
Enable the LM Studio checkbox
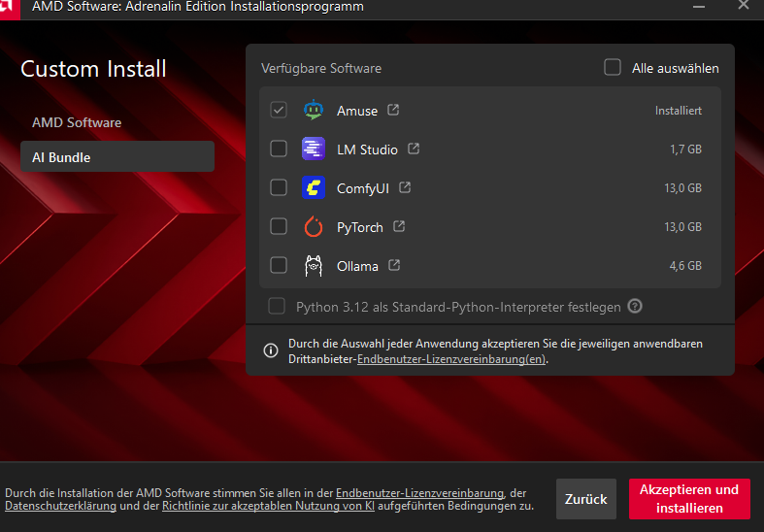(279, 149)
